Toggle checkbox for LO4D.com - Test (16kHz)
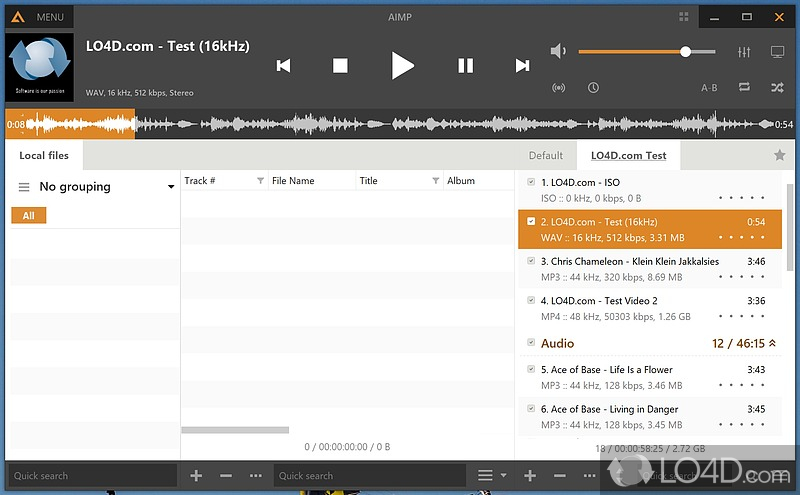Image resolution: width=800 pixels, height=495 pixels. 531,221
